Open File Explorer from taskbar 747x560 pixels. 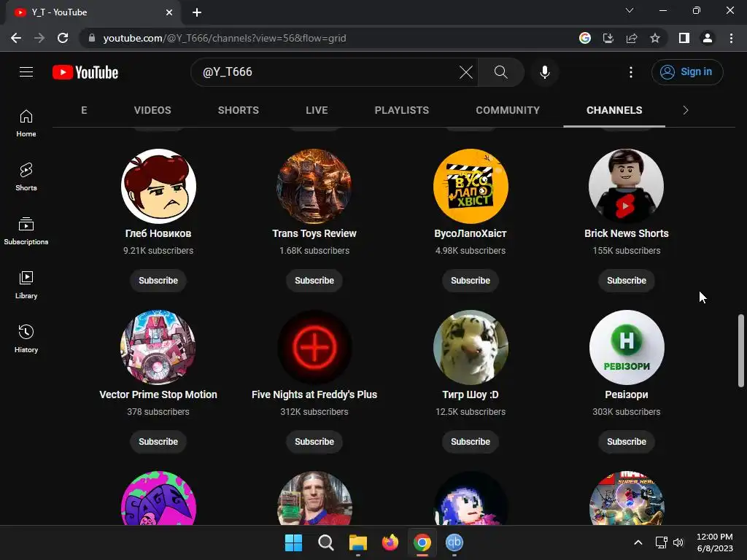(357, 542)
